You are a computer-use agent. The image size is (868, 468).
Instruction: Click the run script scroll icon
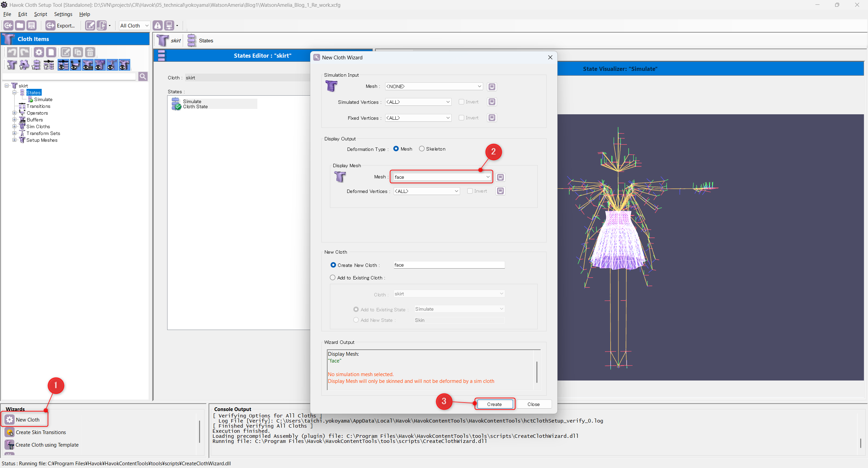pos(101,25)
